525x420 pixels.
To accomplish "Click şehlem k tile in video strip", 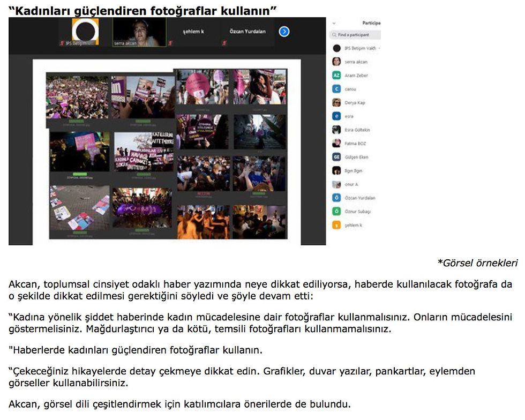I will pyautogui.click(x=193, y=32).
